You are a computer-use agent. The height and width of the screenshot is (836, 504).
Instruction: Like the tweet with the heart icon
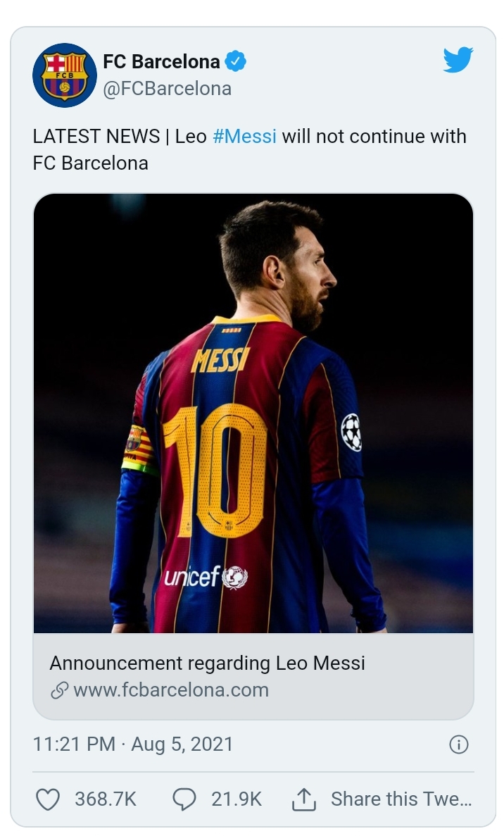(47, 799)
